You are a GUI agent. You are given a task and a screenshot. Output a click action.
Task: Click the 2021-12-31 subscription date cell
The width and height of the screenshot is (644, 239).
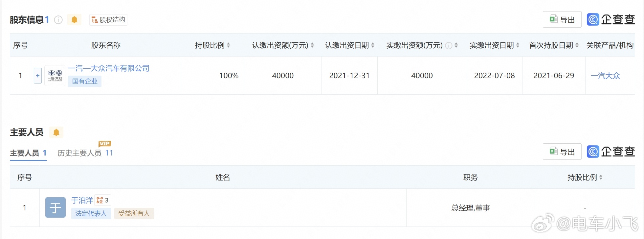(349, 76)
